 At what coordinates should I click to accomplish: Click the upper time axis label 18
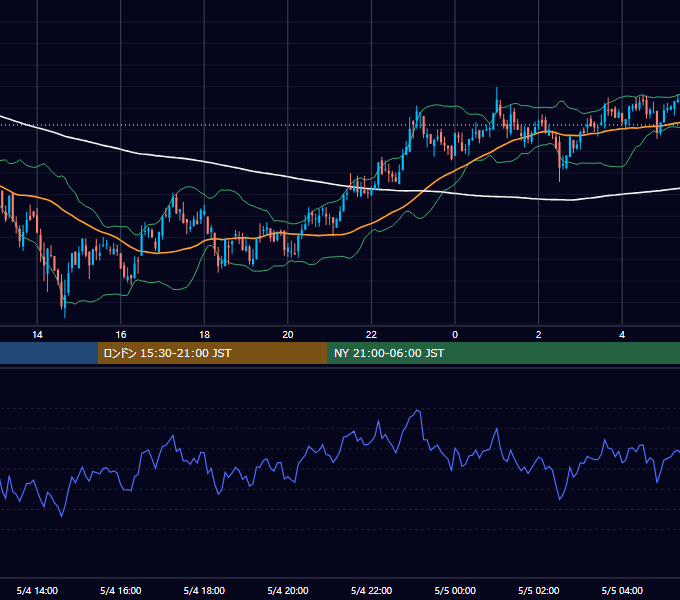pyautogui.click(x=204, y=335)
